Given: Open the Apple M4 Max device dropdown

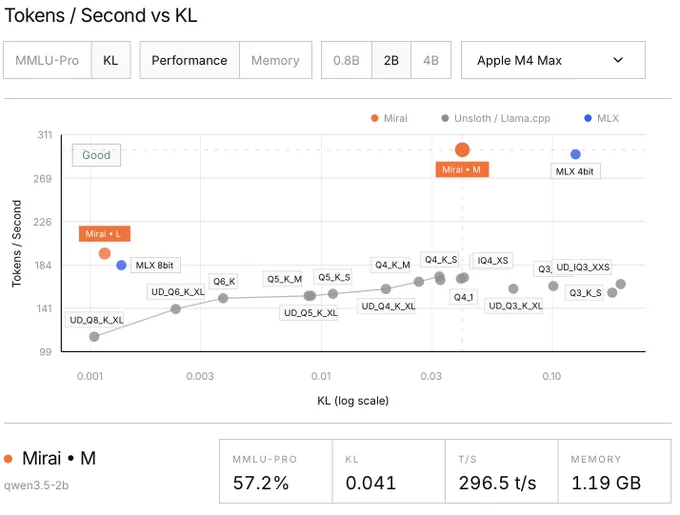Looking at the screenshot, I should [x=553, y=60].
